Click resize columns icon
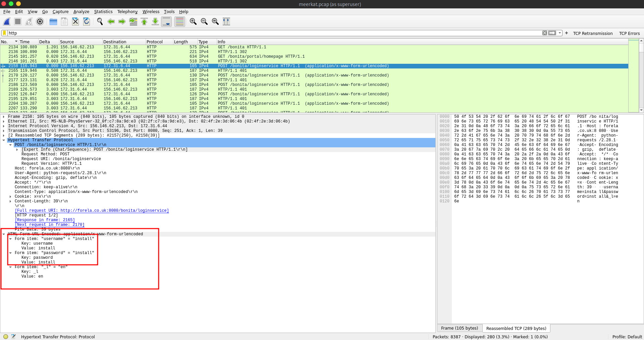The height and width of the screenshot is (340, 644). coord(226,21)
